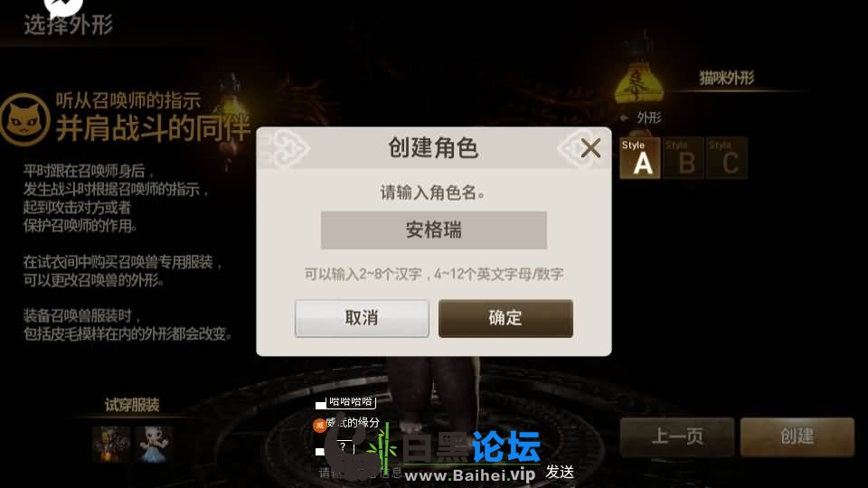Choose the first try-on costume thumbnail
Screen dimensions: 868x488
point(111,444)
